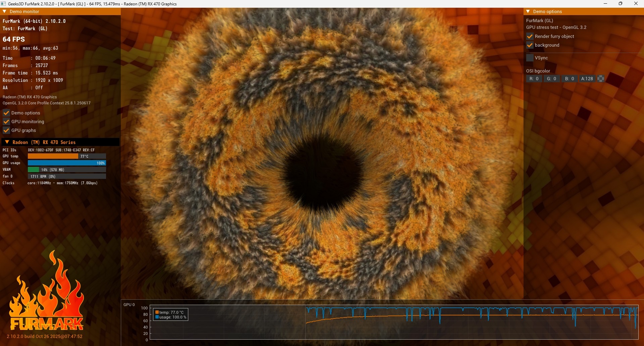Click the Time 00:06:49 value

coord(45,58)
